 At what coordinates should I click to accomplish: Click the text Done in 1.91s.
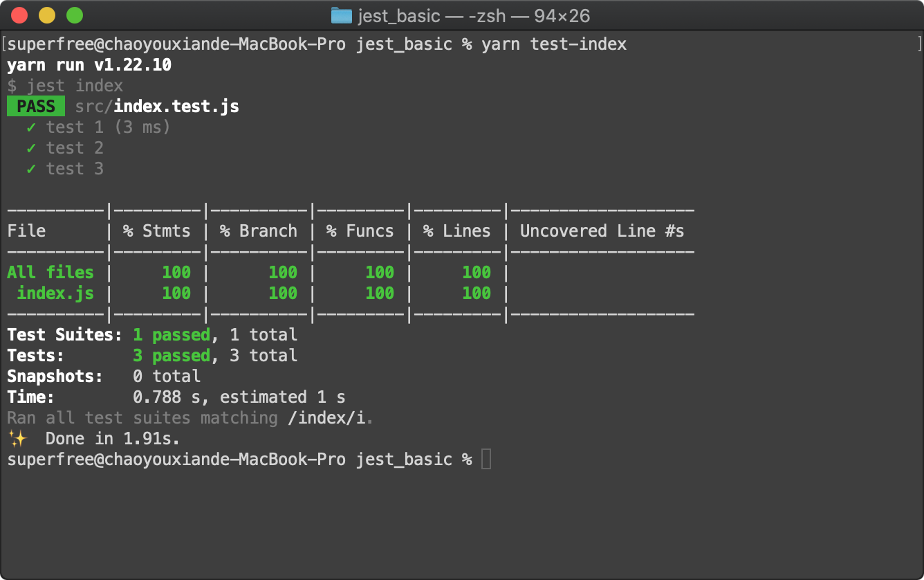113,439
